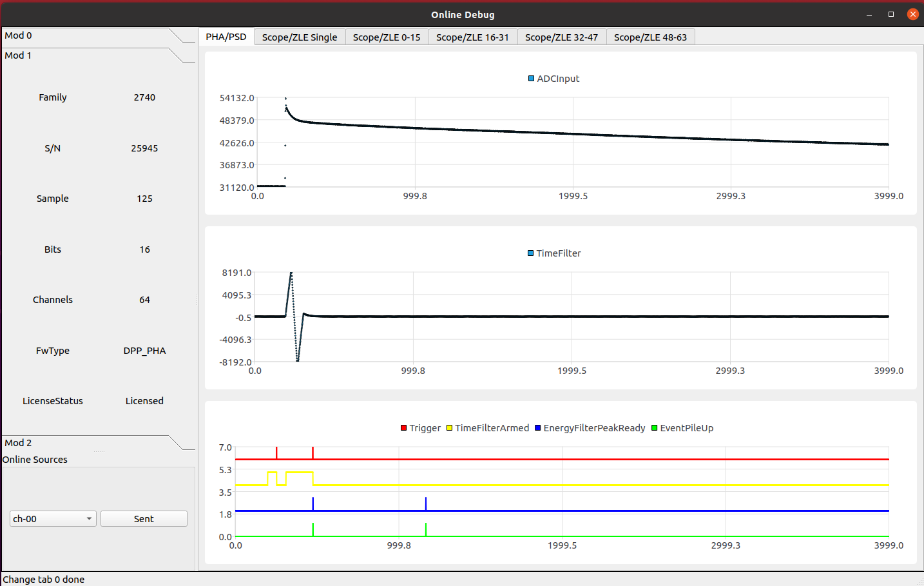The height and width of the screenshot is (586, 924).
Task: Expand the Mod 0 section
Action: 98,35
